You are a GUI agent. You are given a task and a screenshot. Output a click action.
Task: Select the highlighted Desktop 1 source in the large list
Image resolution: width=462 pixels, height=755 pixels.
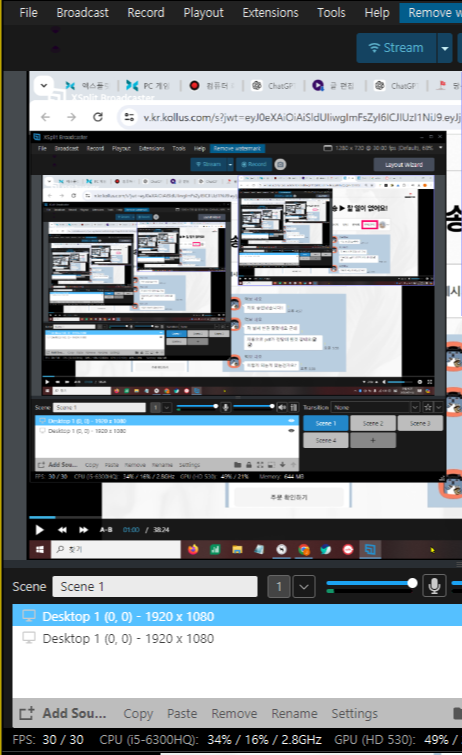tap(237, 616)
